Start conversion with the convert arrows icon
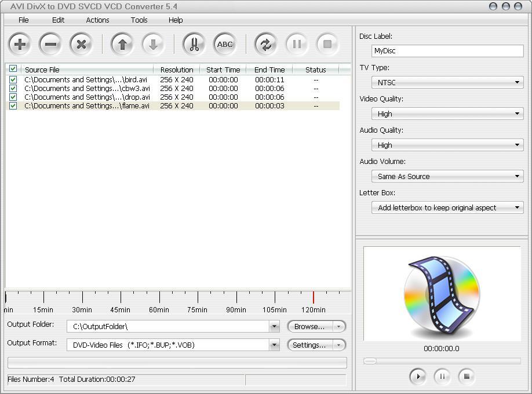Viewport: 532px width, 394px height. (266, 44)
